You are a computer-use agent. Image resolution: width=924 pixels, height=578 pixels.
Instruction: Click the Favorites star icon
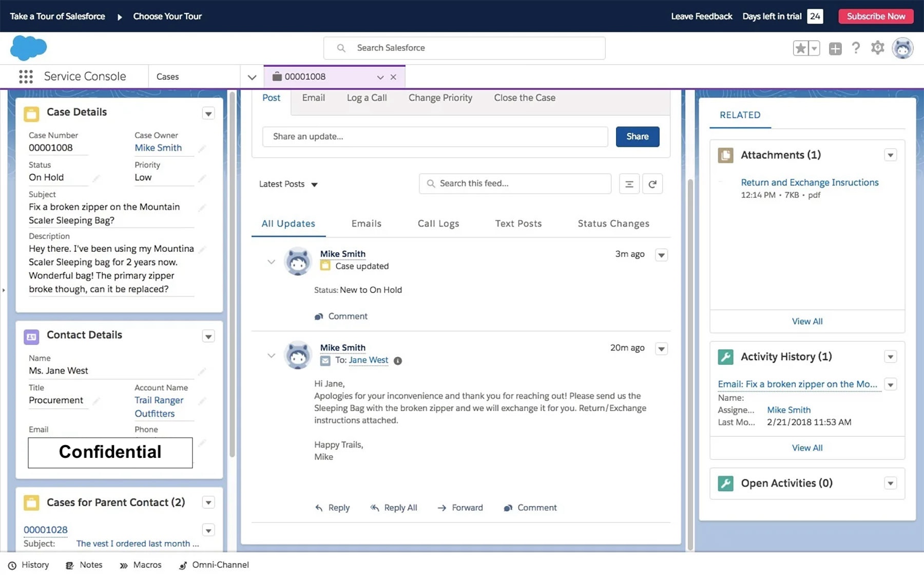pyautogui.click(x=800, y=48)
